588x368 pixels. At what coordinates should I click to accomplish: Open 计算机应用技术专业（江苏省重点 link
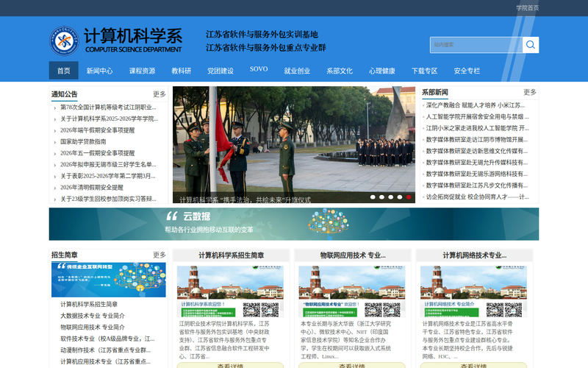(x=105, y=361)
